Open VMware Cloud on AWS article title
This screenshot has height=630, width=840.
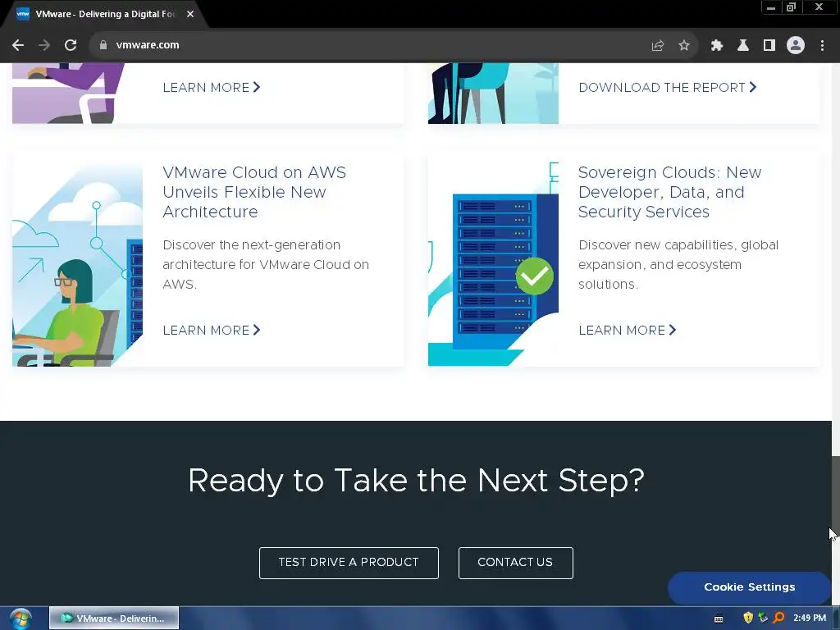click(254, 192)
